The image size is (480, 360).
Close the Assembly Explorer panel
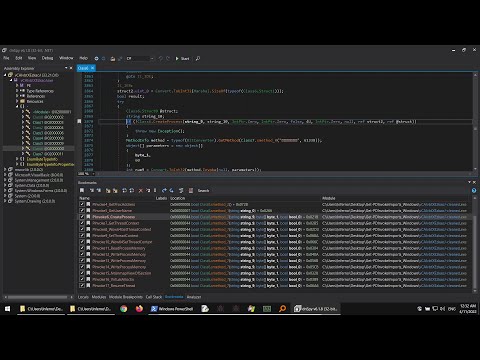click(71, 68)
